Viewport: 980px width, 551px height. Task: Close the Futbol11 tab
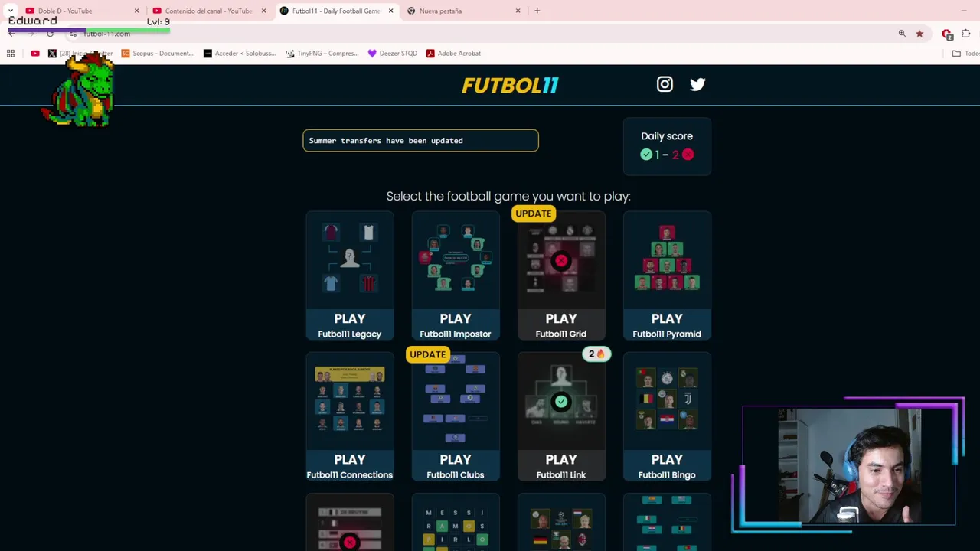click(391, 11)
